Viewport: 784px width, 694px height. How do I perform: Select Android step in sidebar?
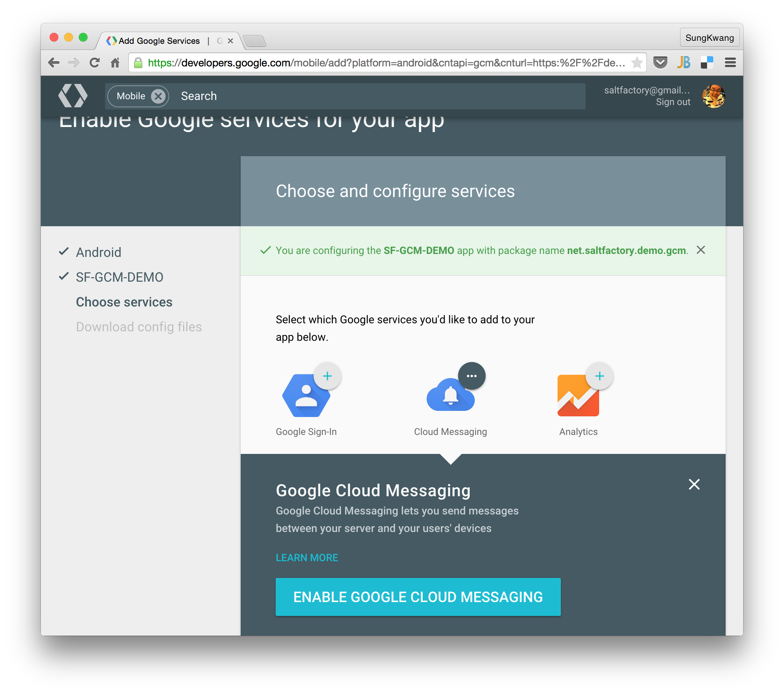pos(98,252)
